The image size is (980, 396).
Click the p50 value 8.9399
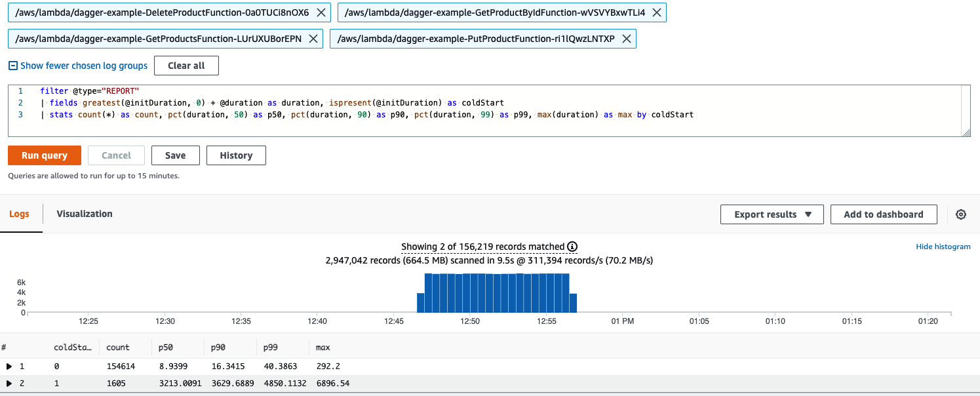click(172, 366)
